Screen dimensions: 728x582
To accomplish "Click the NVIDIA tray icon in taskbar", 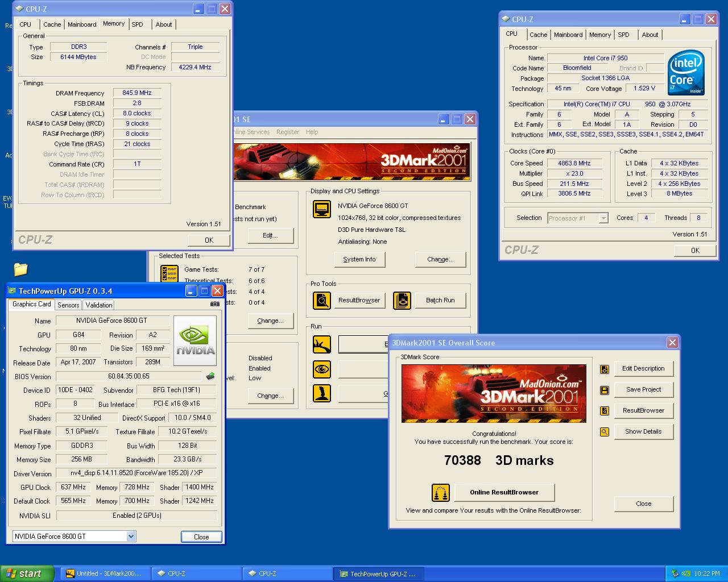I will point(686,573).
